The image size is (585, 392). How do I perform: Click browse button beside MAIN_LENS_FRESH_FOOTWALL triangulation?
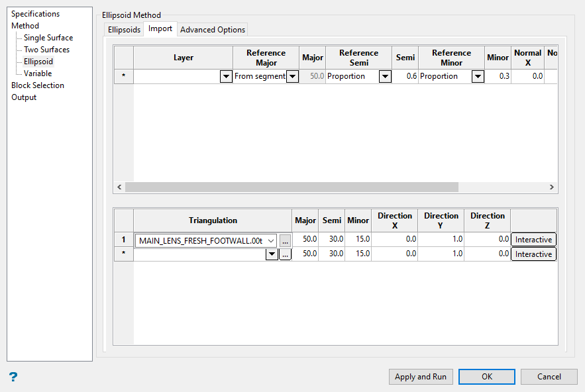pos(285,240)
